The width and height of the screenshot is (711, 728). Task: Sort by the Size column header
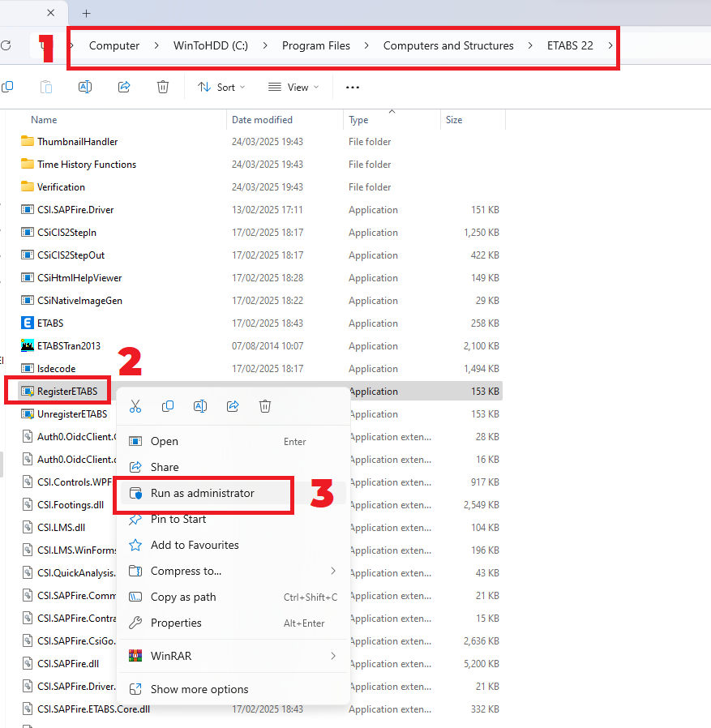[x=454, y=120]
